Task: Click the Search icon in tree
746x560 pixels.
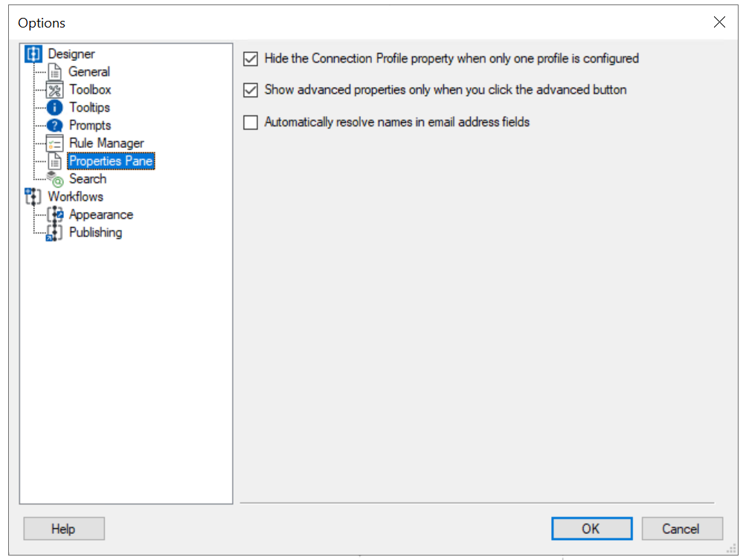Action: click(x=56, y=179)
